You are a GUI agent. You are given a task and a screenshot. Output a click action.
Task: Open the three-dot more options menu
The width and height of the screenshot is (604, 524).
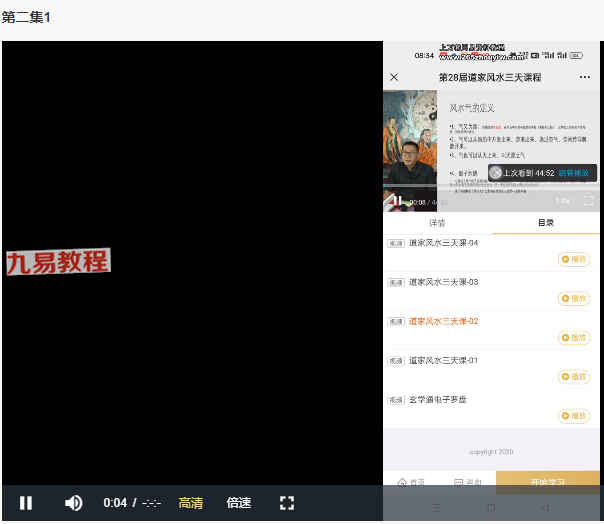tap(584, 77)
